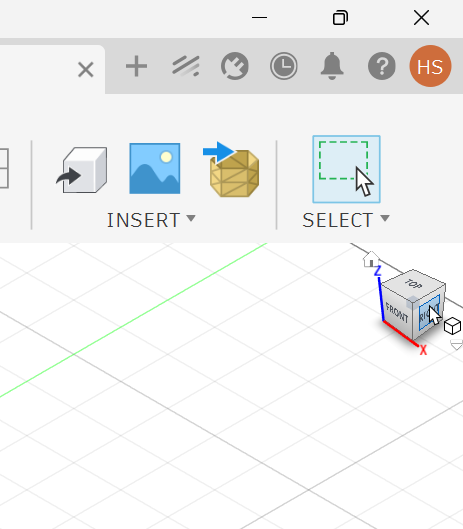
Task: Open the Job Status clock icon
Action: 284,66
